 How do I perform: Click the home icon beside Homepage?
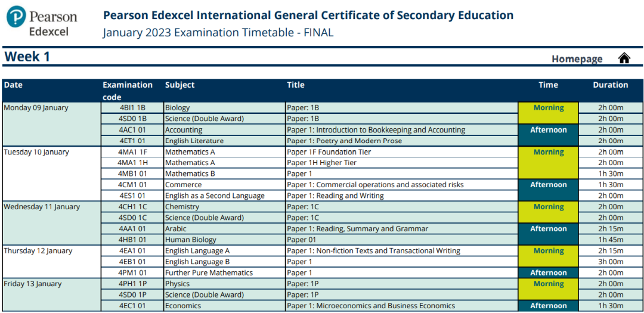click(x=624, y=58)
